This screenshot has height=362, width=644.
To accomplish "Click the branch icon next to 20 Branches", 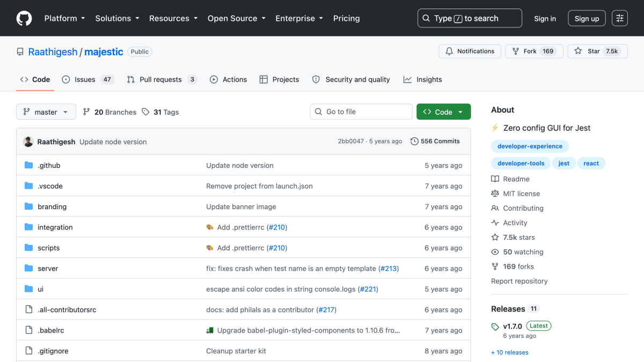I will (86, 112).
